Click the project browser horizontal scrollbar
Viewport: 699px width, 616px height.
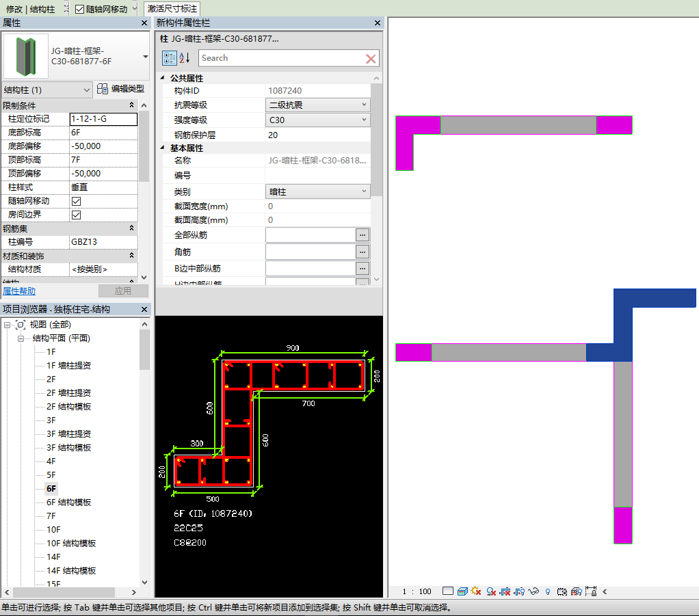coord(64,592)
